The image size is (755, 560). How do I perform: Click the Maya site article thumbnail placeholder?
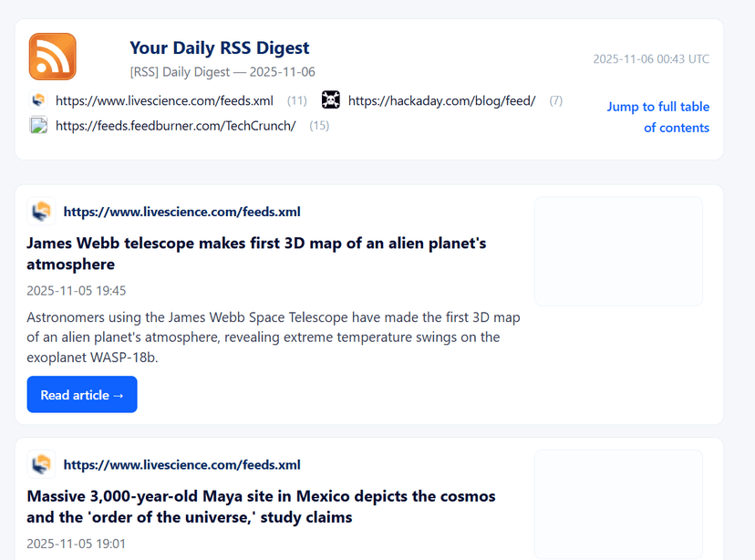click(617, 503)
